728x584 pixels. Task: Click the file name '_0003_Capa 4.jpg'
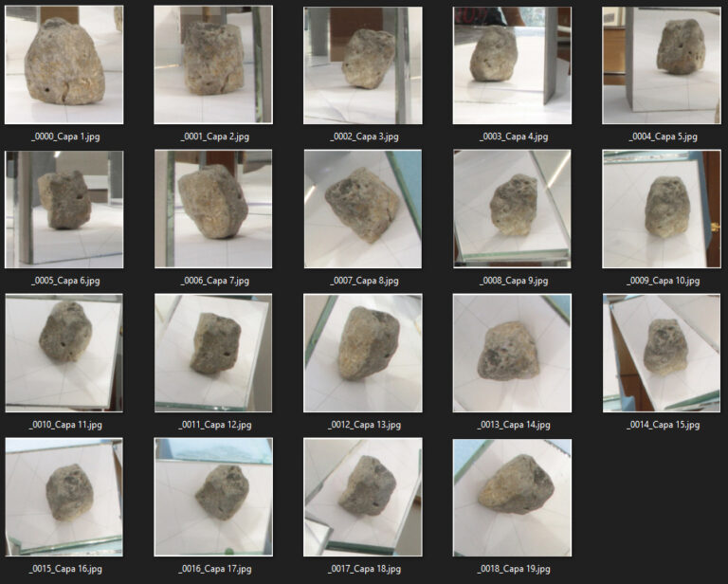coord(514,137)
